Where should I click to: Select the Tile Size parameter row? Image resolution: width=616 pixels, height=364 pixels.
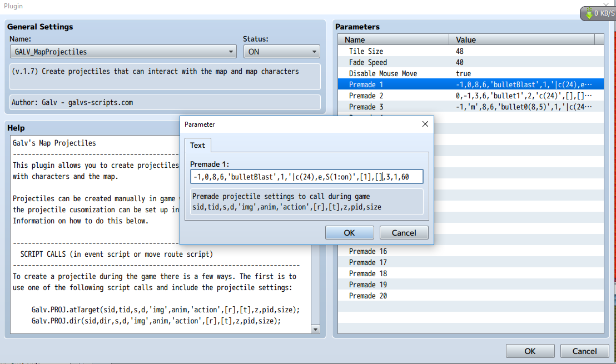(471, 51)
